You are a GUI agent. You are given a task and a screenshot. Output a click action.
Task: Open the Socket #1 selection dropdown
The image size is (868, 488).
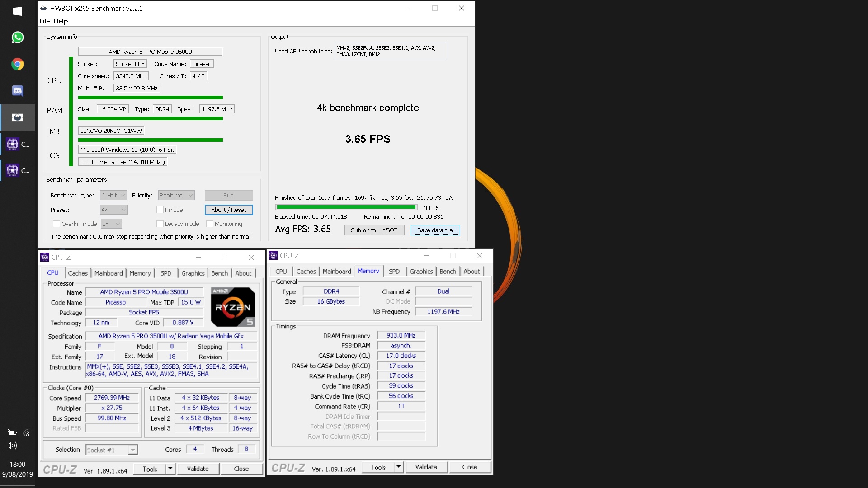(x=111, y=450)
